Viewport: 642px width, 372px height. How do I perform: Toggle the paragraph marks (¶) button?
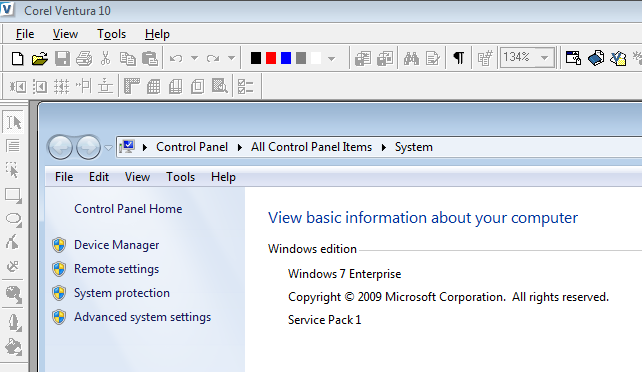[459, 58]
